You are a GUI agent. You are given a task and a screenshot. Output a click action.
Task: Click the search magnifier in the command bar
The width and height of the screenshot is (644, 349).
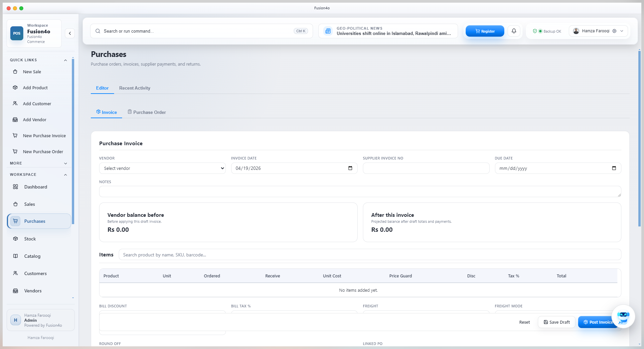tap(97, 31)
